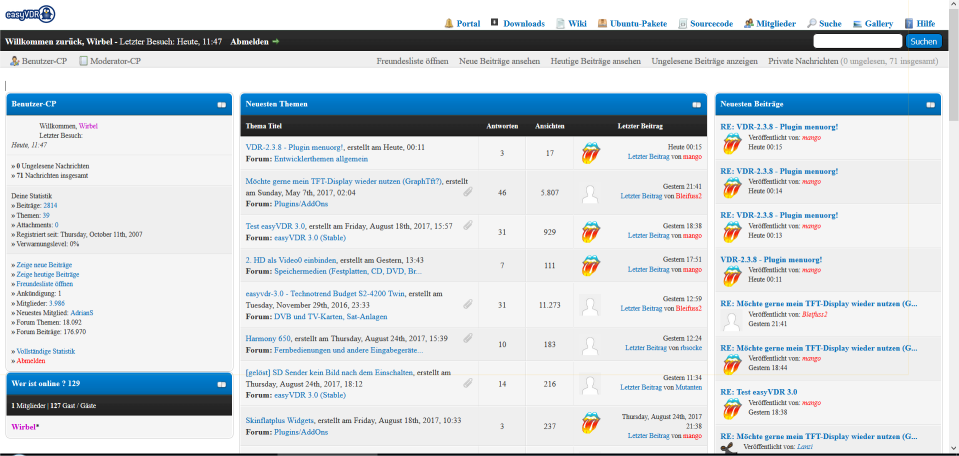Click attachment paperclip in Test easyVDR 3.0 row
959x456 pixels.
pos(468,226)
